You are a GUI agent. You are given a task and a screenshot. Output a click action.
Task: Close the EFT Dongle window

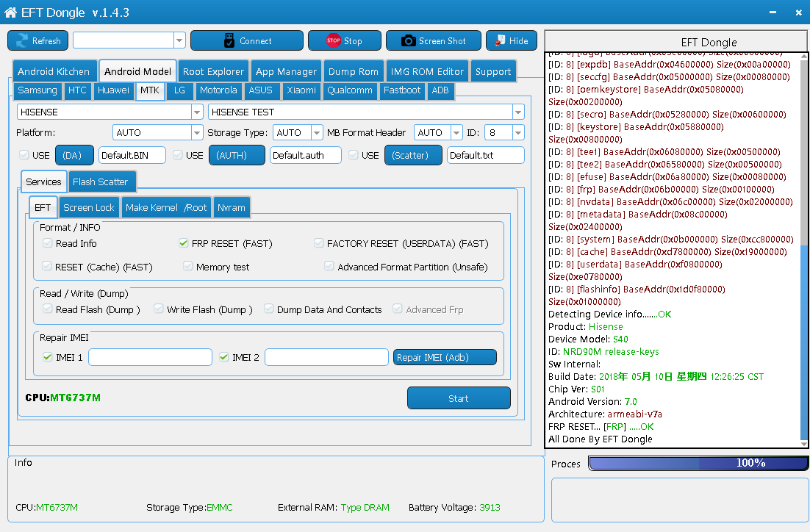click(798, 12)
